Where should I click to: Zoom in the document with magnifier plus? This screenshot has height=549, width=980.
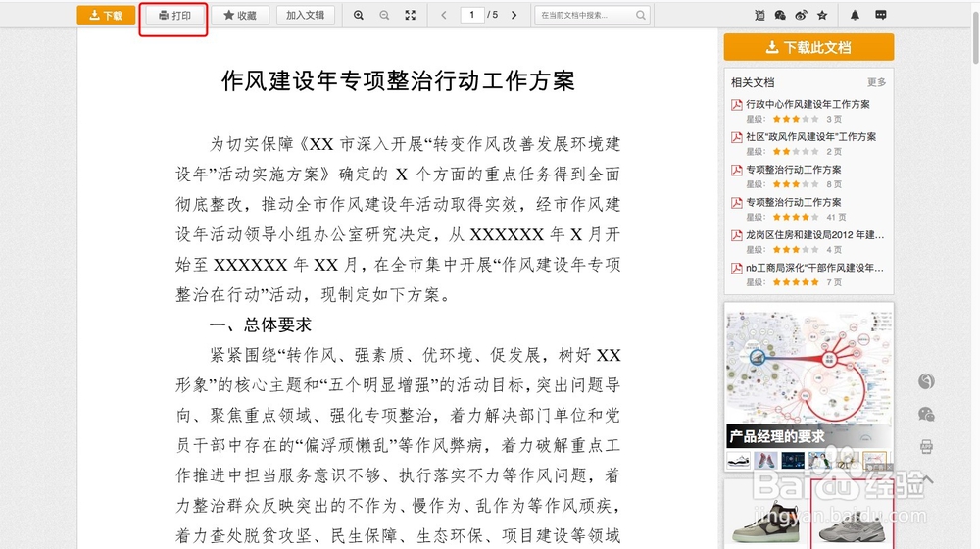click(358, 15)
